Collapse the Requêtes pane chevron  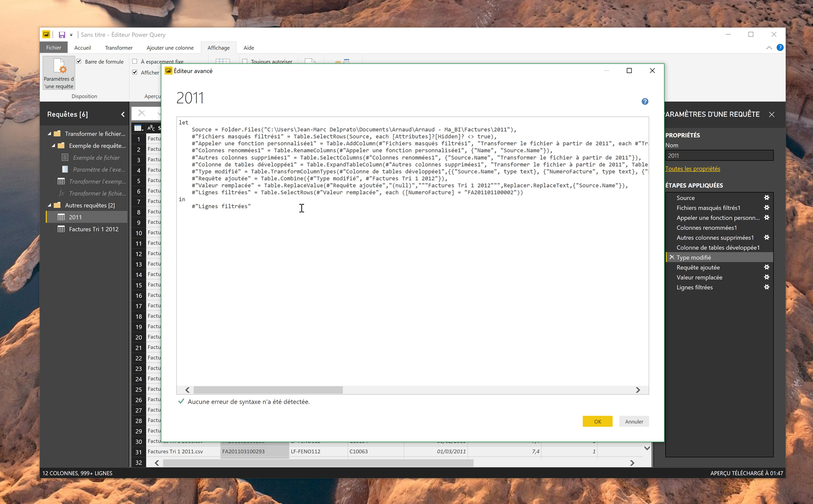(x=123, y=115)
